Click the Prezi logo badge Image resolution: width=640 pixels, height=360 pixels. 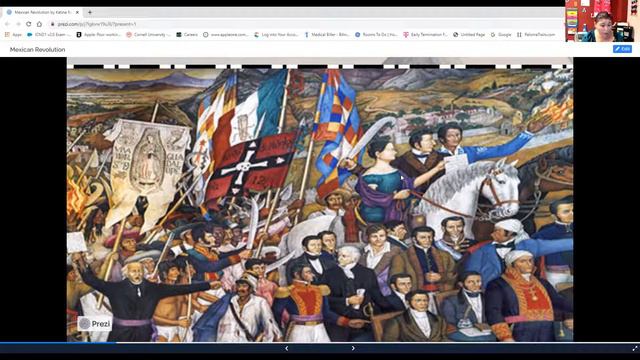[x=94, y=324]
